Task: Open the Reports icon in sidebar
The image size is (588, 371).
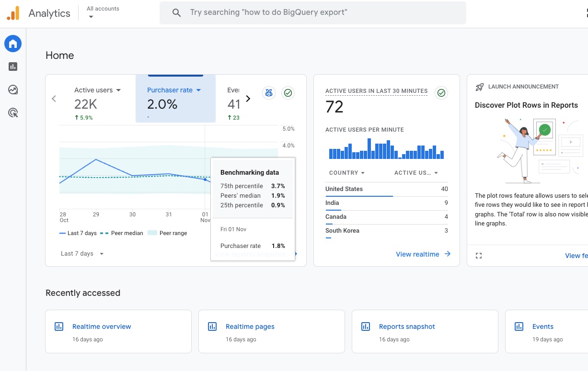Action: pyautogui.click(x=13, y=67)
